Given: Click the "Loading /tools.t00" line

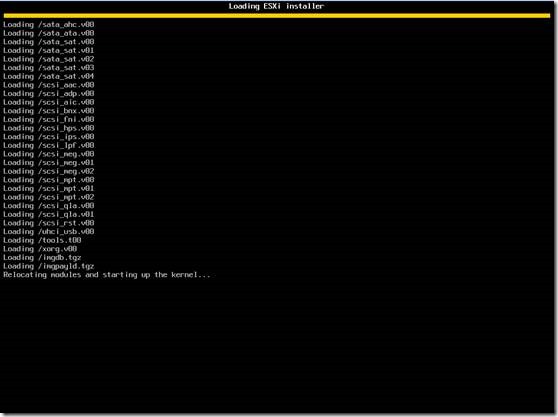Looking at the screenshot, I should (x=42, y=240).
